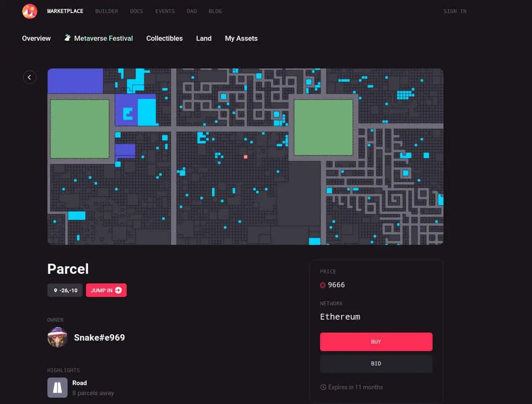Click the Ethereum network text
This screenshot has width=532, height=404.
pos(340,317)
